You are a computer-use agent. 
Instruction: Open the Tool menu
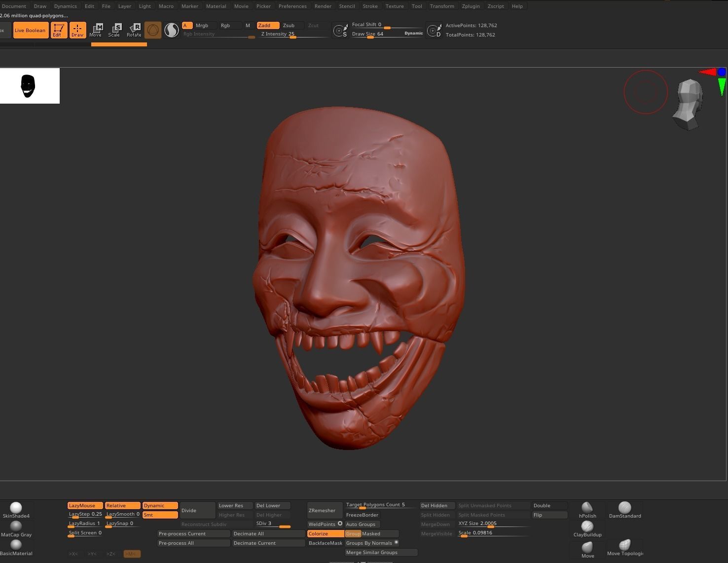pos(417,6)
